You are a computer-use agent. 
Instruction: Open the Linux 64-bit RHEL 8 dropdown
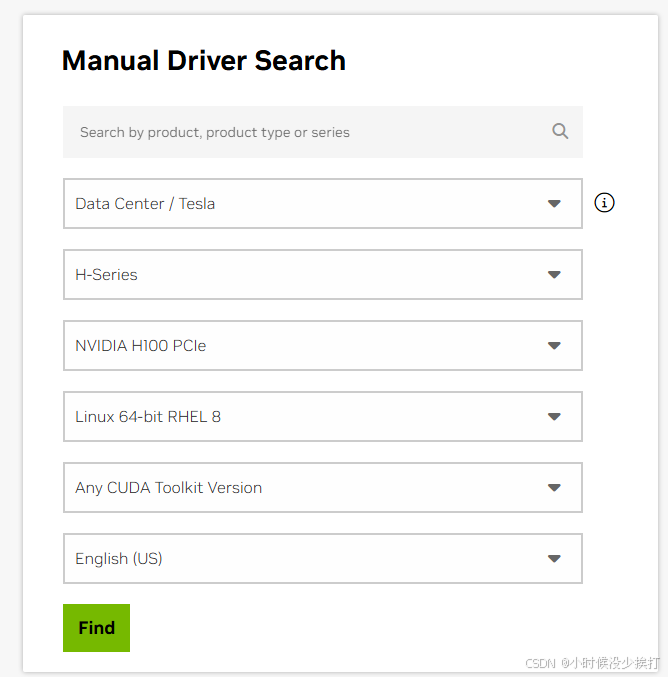tap(323, 417)
